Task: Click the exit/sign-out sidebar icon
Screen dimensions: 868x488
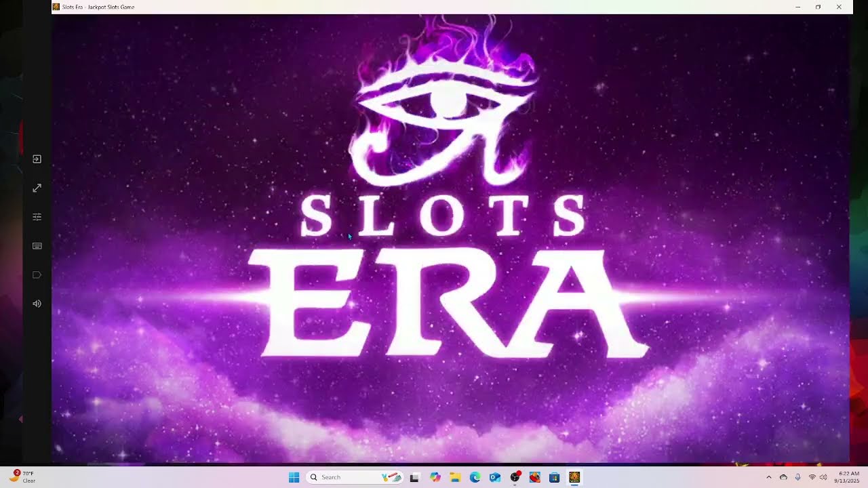Action: click(x=37, y=159)
